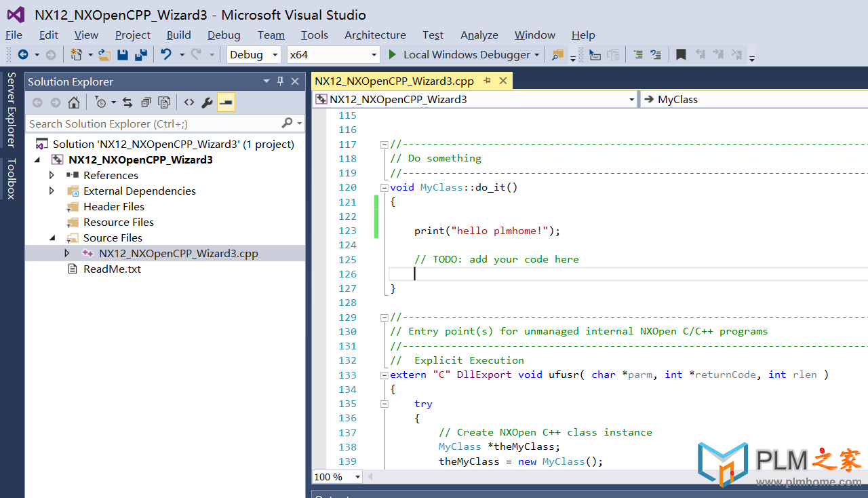Select the Solution 'NX12_NXOpenCPP_Wizard3' root node

[x=174, y=144]
